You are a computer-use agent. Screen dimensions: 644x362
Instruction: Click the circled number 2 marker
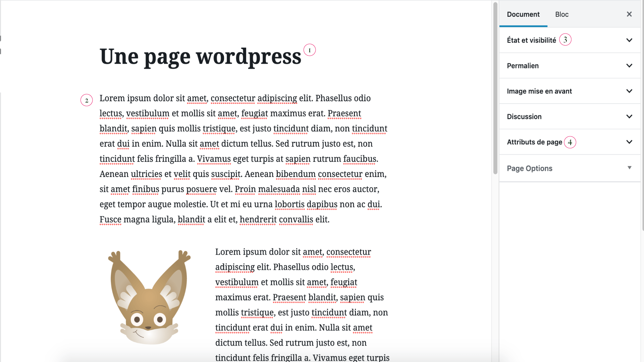pyautogui.click(x=87, y=100)
